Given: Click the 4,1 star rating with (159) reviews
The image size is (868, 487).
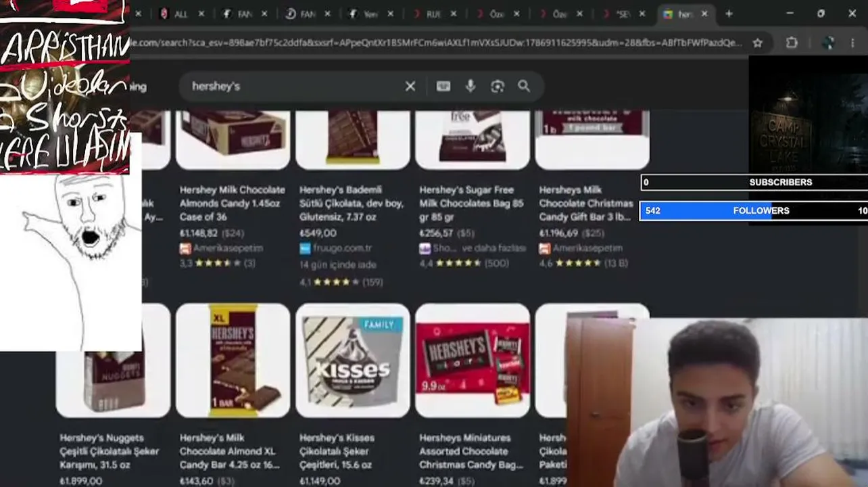Looking at the screenshot, I should coord(341,282).
